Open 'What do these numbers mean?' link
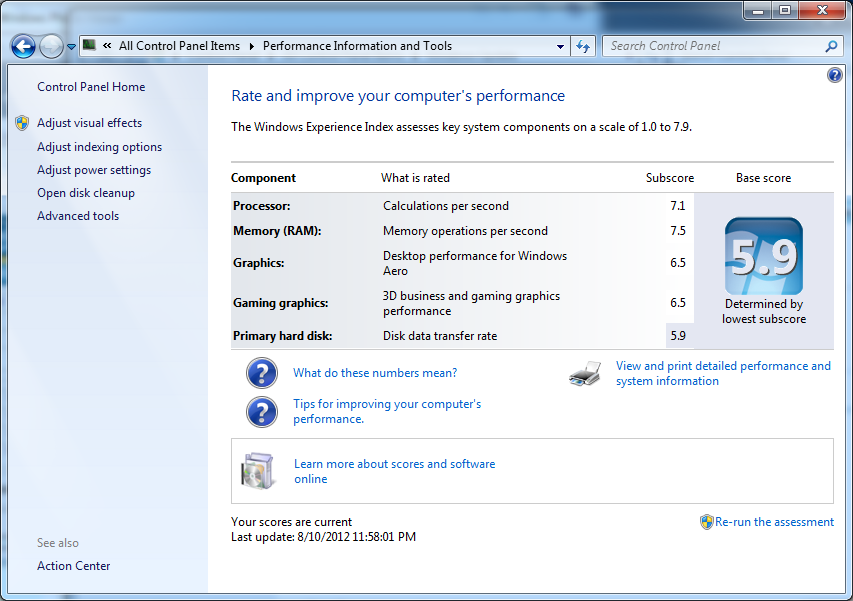This screenshot has height=601, width=853. coord(375,373)
